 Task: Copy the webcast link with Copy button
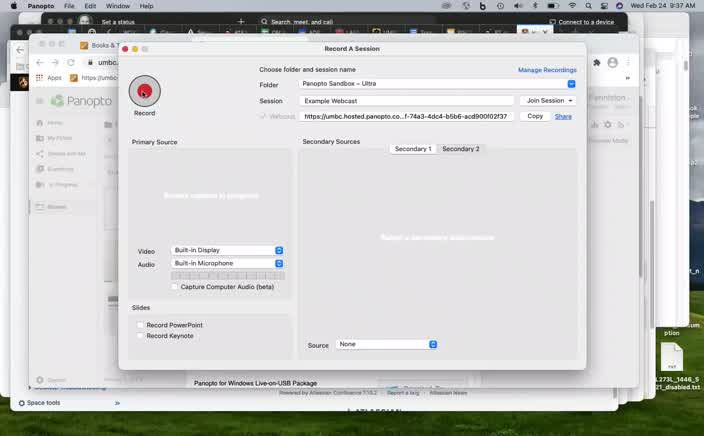coord(535,116)
